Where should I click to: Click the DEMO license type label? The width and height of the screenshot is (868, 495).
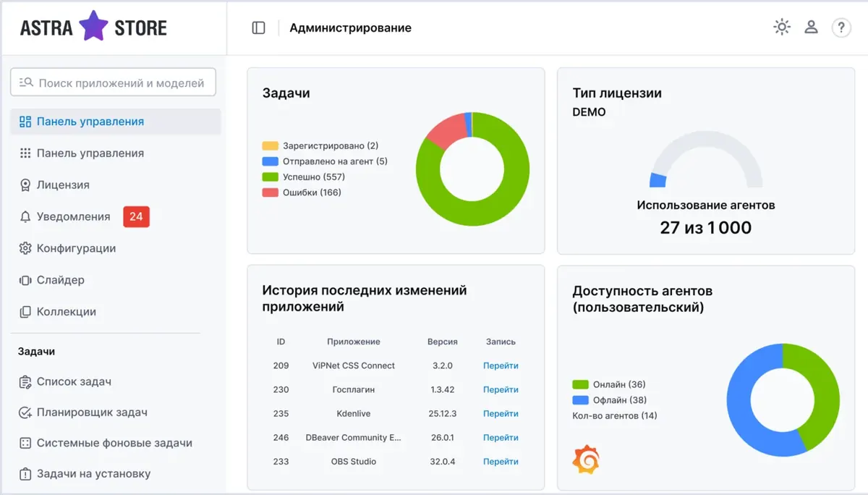pos(589,112)
